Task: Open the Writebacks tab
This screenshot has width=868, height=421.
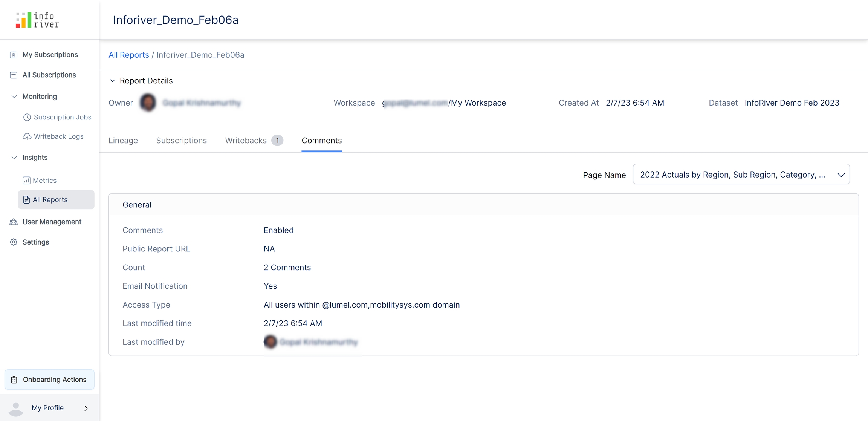Action: [x=246, y=141]
